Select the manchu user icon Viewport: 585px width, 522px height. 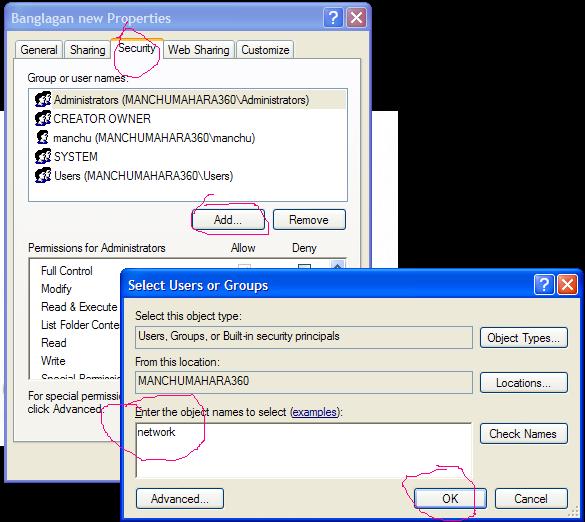point(43,137)
